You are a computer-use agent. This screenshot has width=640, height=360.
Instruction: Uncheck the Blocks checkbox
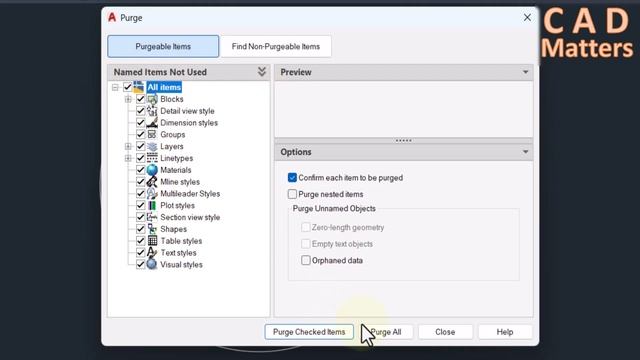click(140, 99)
